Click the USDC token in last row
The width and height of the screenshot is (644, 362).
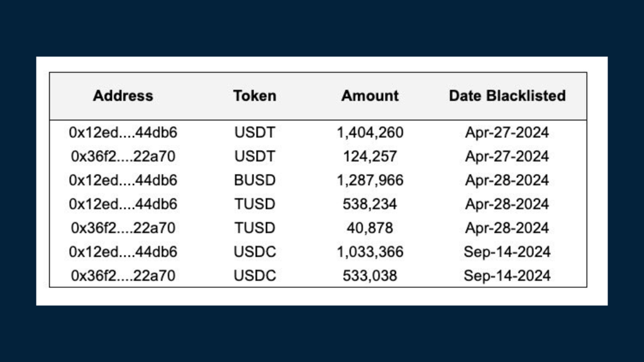click(255, 275)
